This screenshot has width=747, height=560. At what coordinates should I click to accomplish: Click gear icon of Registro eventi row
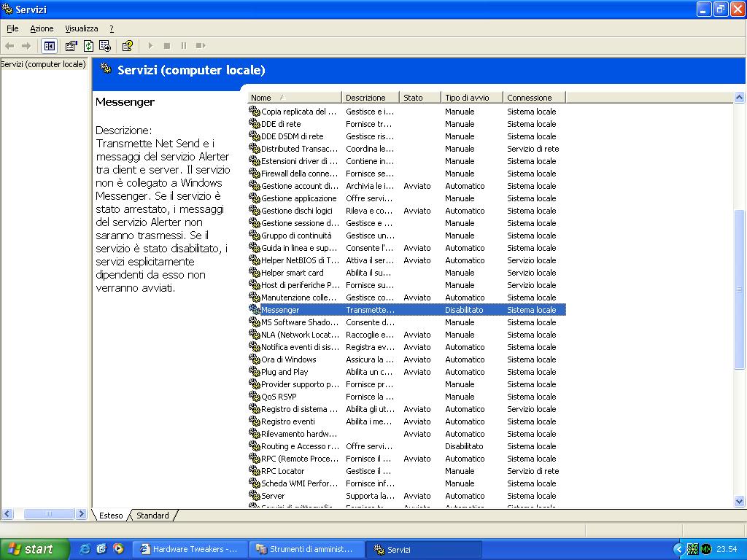click(255, 421)
